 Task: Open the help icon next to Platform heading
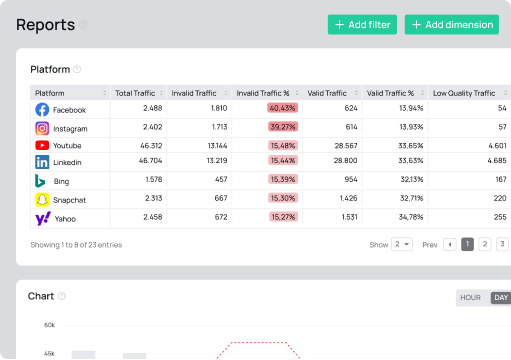[x=77, y=69]
